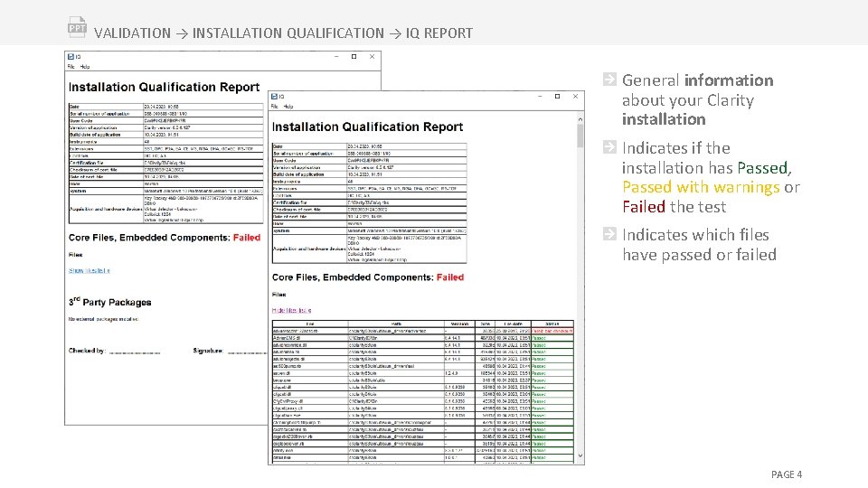Minimize the back IQ window
The height and width of the screenshot is (488, 868).
pos(336,56)
